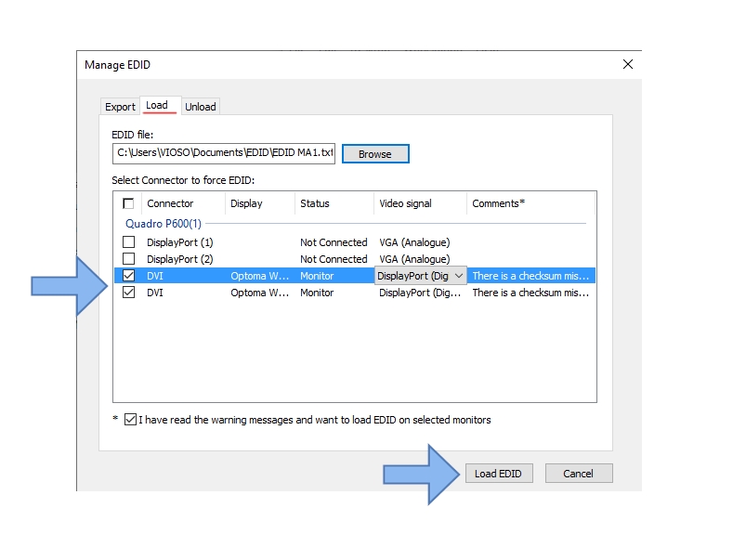Cancel the Manage EDID dialog

pos(578,474)
